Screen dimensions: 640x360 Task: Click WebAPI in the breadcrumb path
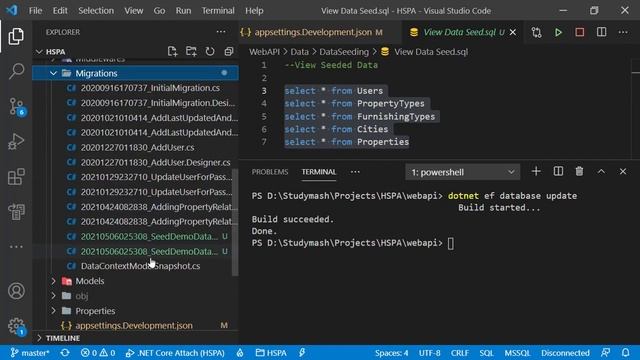click(264, 52)
